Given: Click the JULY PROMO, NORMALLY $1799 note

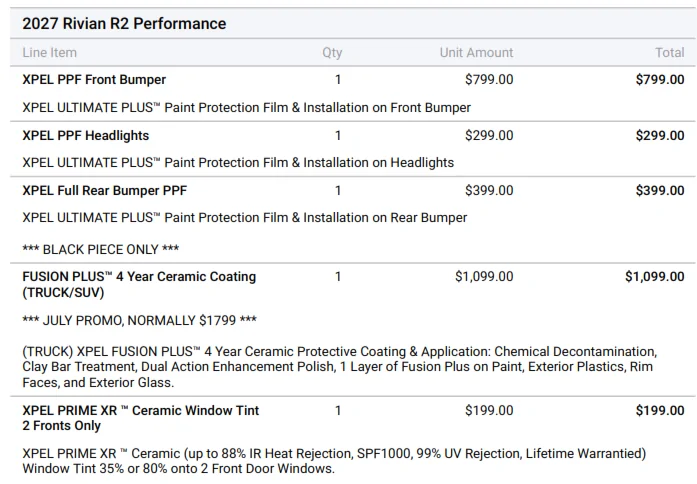Looking at the screenshot, I should coord(139,320).
